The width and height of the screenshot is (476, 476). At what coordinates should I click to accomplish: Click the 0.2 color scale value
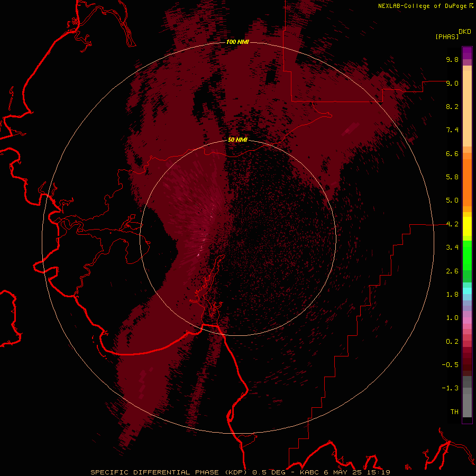tap(452, 341)
